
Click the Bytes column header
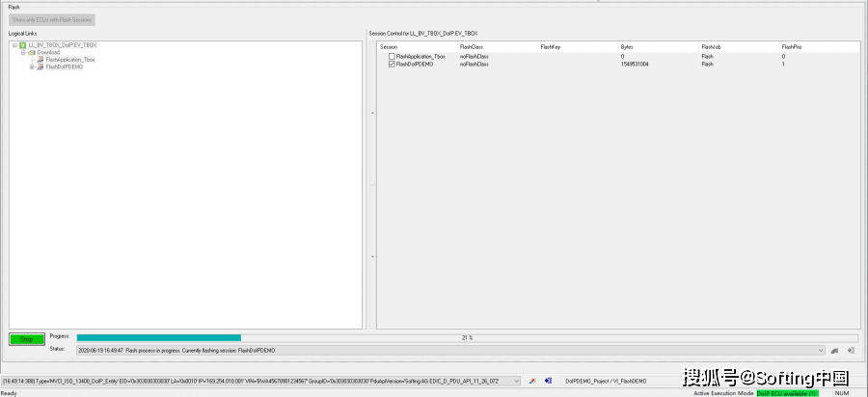658,47
